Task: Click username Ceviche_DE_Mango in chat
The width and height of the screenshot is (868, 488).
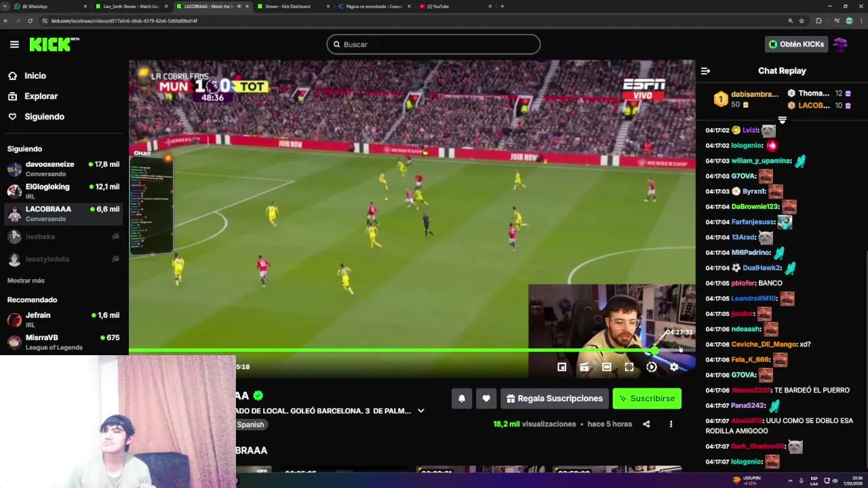Action: (764, 344)
